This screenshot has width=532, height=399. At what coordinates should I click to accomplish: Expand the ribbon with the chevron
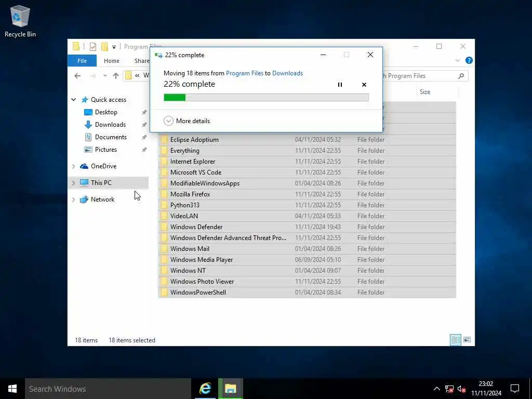(x=457, y=60)
